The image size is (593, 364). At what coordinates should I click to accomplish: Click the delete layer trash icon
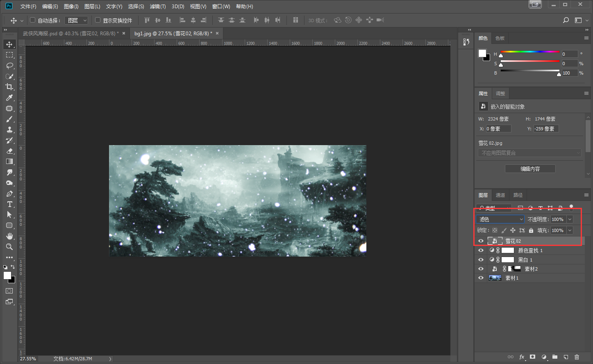pos(577,357)
